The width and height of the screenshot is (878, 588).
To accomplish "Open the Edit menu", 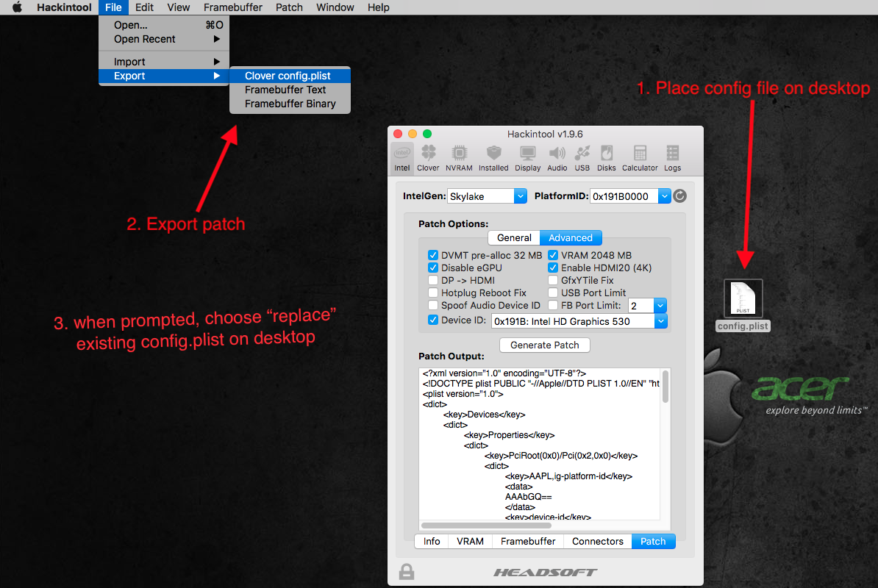I will 144,7.
